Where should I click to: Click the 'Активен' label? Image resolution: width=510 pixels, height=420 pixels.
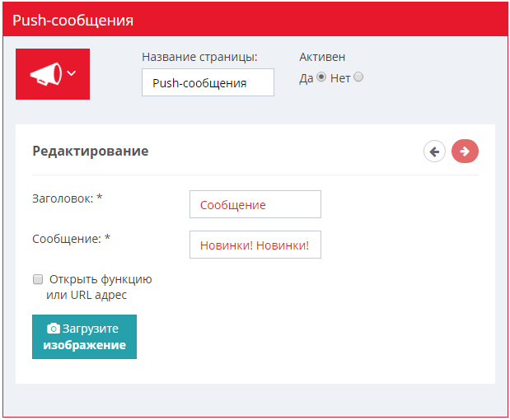[322, 57]
